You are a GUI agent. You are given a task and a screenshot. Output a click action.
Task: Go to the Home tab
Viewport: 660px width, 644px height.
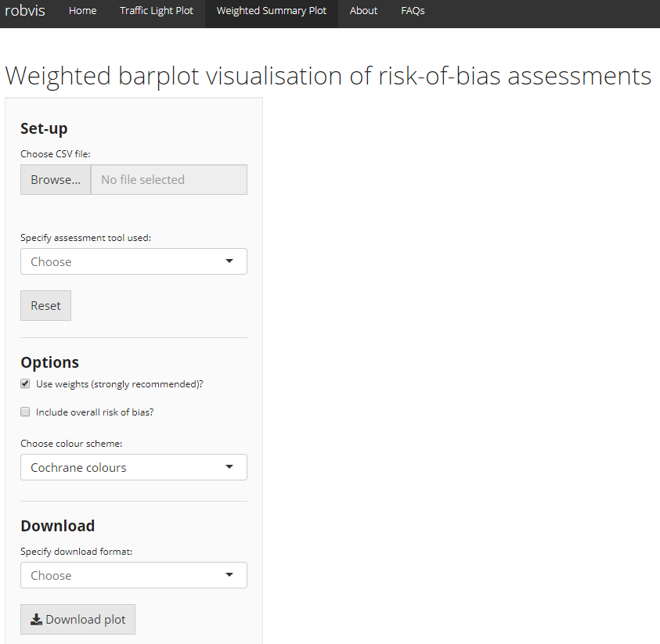[82, 11]
